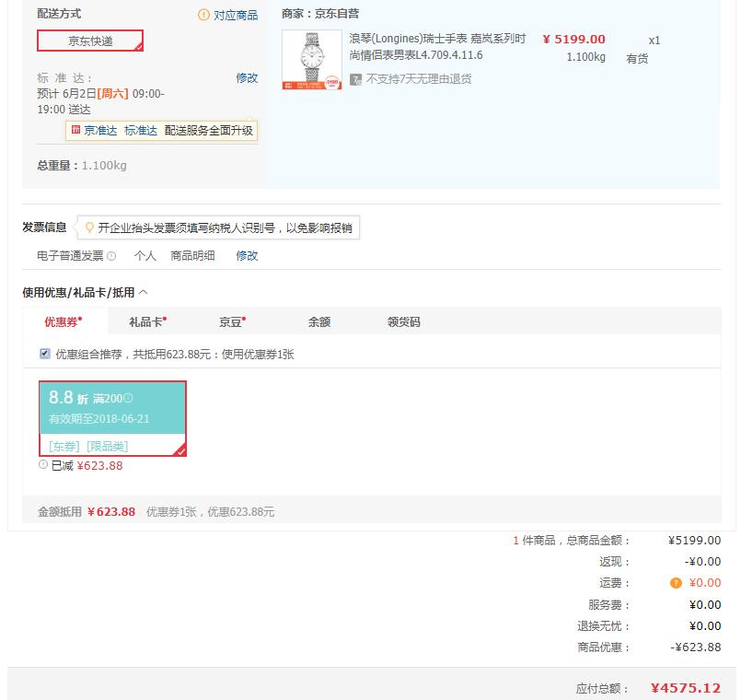741x700 pixels.
Task: Click the invoice tip lightbulb icon
Action: pyautogui.click(x=89, y=228)
